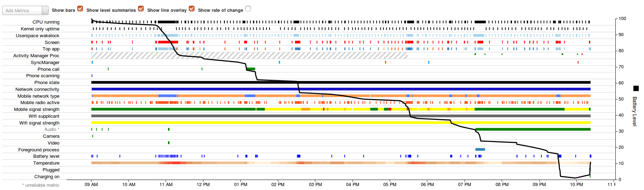Screen dimensions: 644x190
Task: Click the 10 PM time axis label
Action: (x=576, y=185)
